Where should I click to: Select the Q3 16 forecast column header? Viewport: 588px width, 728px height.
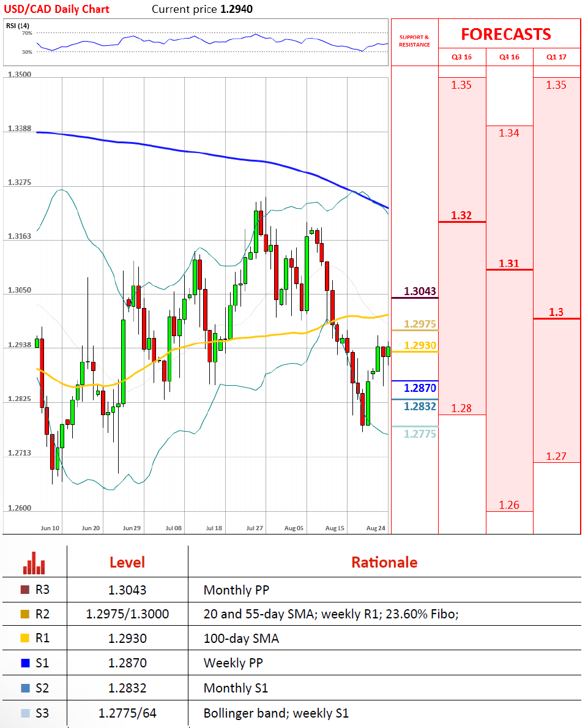(x=462, y=57)
